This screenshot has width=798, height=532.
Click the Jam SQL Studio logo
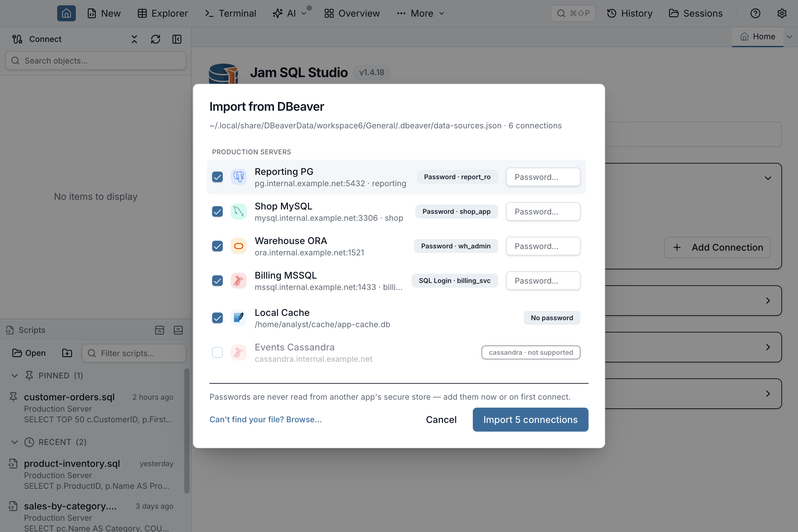tap(223, 73)
